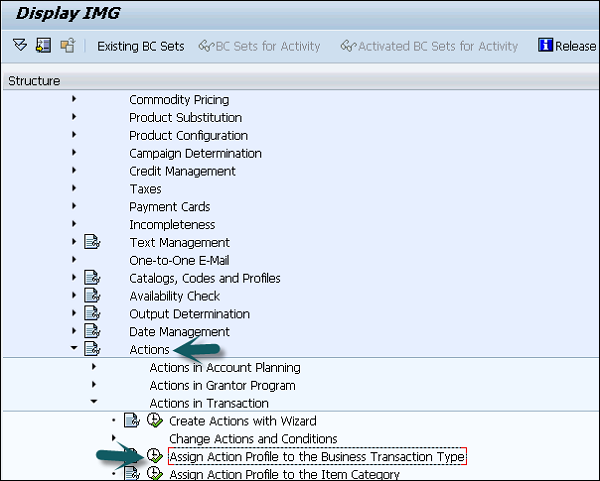
Task: Open the Text Management documentation icon
Action: click(x=93, y=242)
